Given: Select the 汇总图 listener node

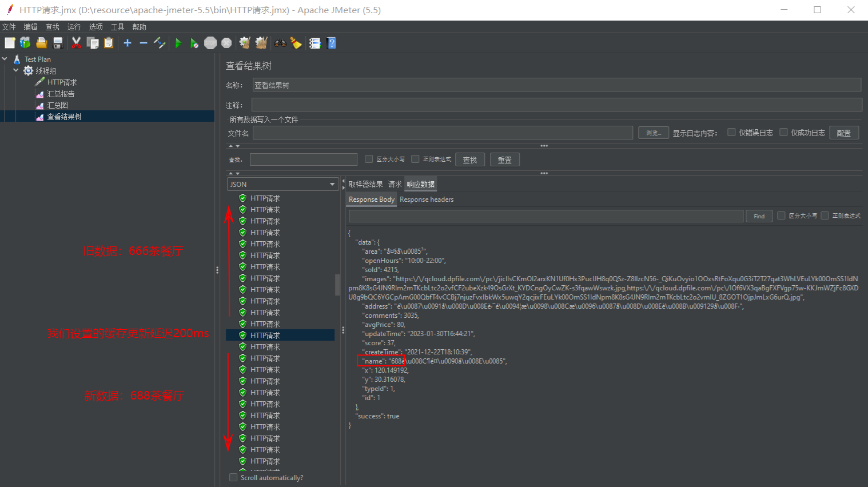Looking at the screenshot, I should coord(57,105).
